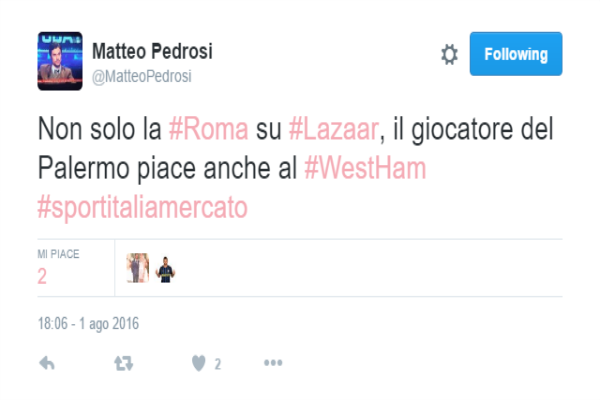This screenshot has width=600, height=400.
Task: Reply to the tweet with the arrow icon
Action: 47,363
